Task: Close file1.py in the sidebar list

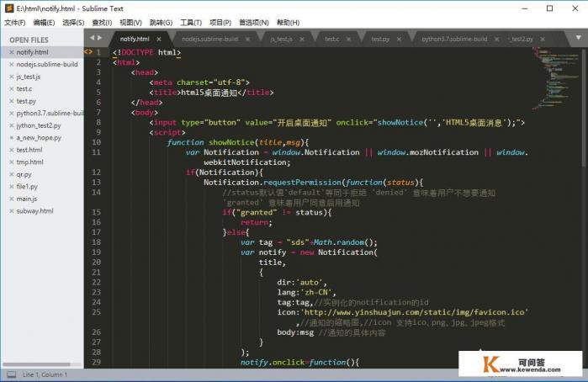Action: pos(12,187)
